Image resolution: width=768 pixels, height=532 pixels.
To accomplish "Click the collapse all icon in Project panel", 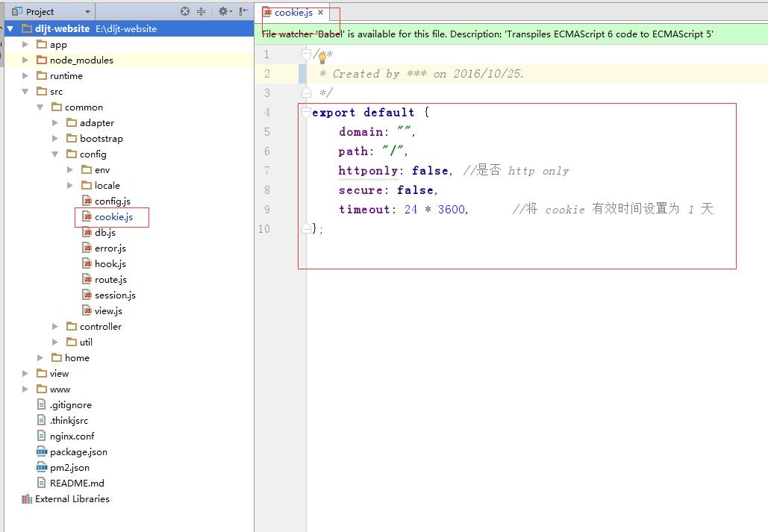I will point(201,11).
